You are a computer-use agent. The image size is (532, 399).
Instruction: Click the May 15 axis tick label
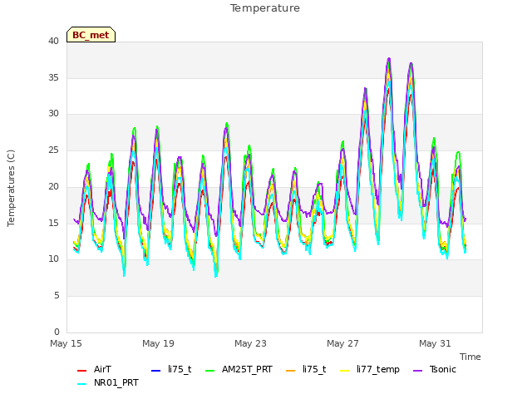pos(66,343)
